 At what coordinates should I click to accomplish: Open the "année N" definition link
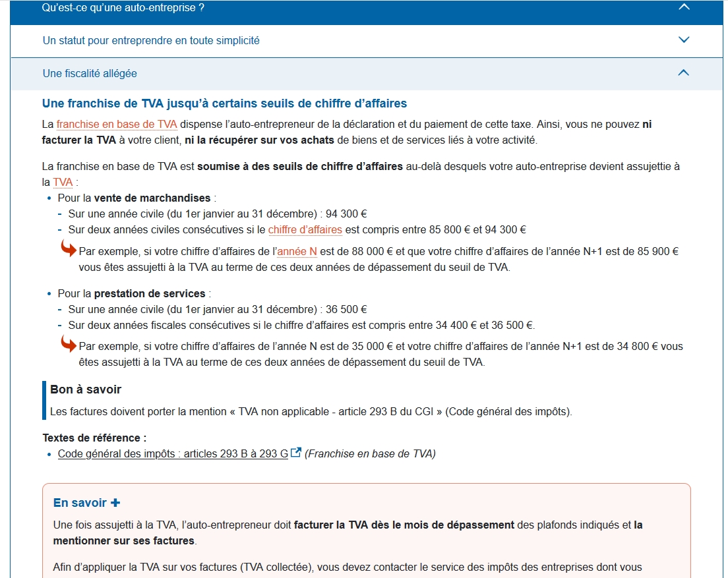click(297, 252)
